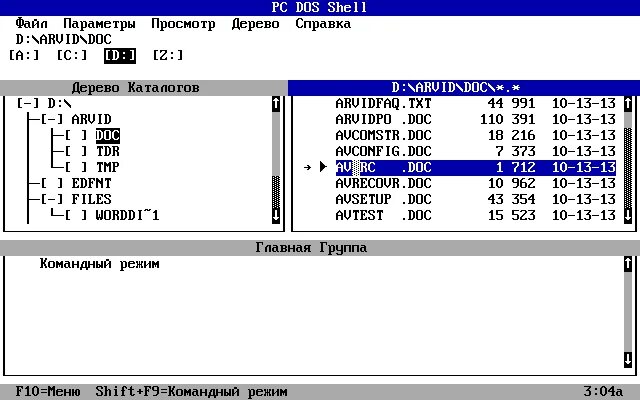Click the directory tree scrollbar thumb
The width and height of the screenshot is (640, 400).
[x=276, y=191]
